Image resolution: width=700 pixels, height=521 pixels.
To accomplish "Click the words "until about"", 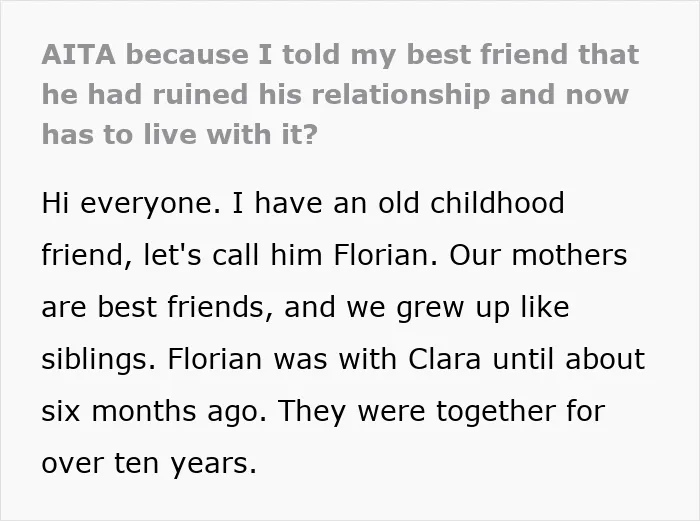I will tap(569, 359).
